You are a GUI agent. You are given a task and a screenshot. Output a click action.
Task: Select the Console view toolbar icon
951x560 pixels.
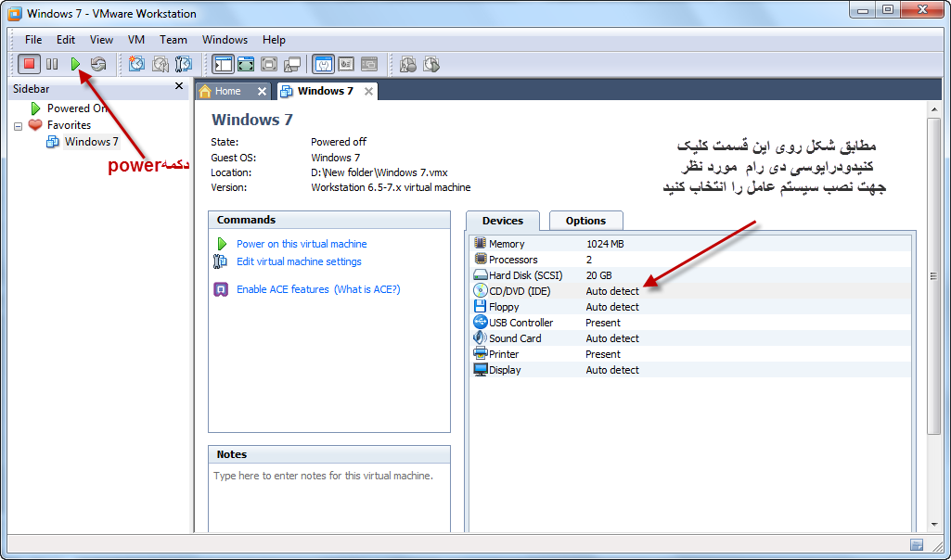click(369, 64)
